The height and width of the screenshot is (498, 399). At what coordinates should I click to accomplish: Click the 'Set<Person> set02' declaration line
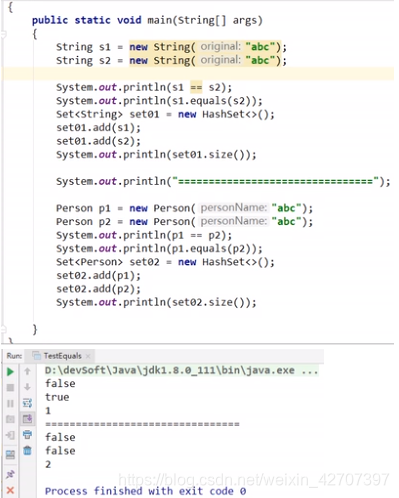click(x=165, y=262)
